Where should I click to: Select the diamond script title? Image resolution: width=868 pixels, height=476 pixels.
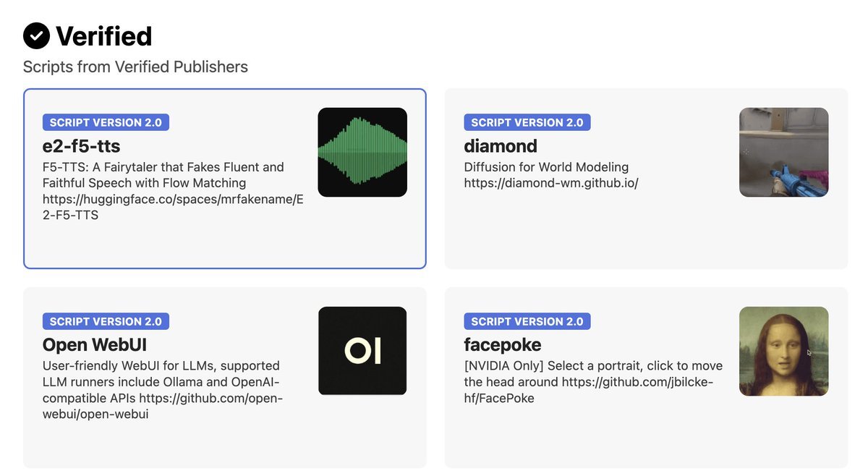click(500, 145)
